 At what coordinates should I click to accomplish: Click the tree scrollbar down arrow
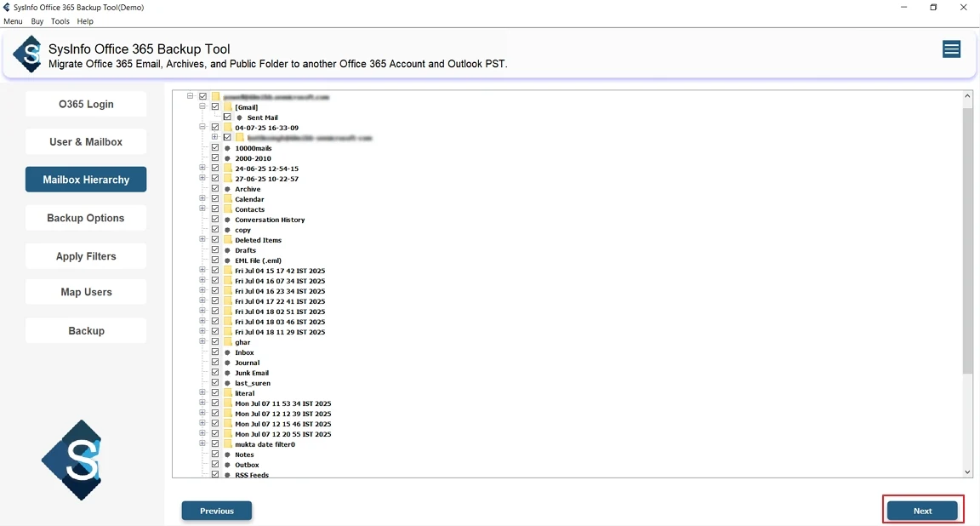(x=967, y=472)
